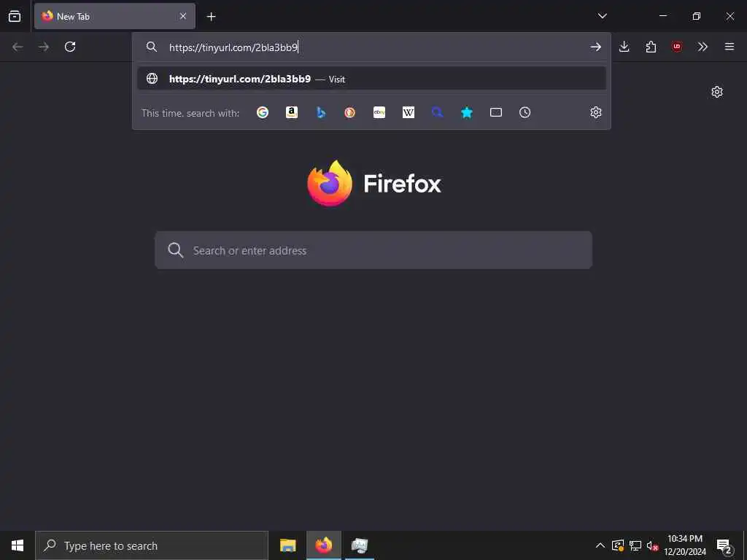
Task: Search this time with Google
Action: [263, 112]
